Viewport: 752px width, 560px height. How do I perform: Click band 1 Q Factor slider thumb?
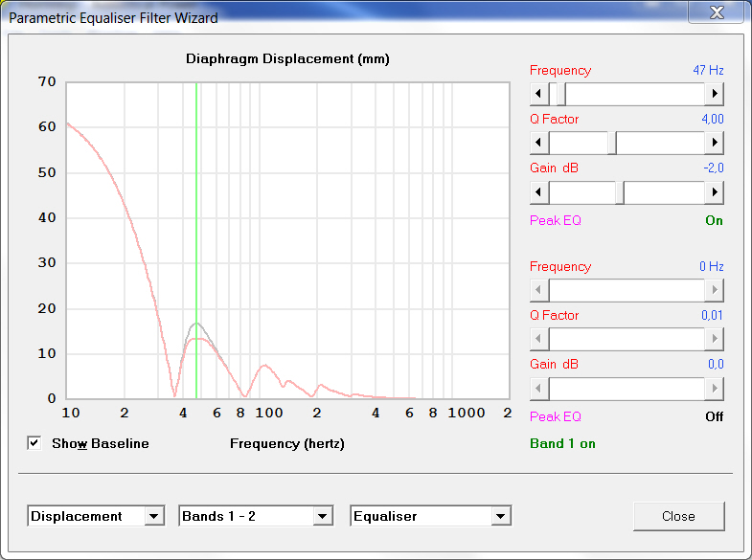(612, 143)
